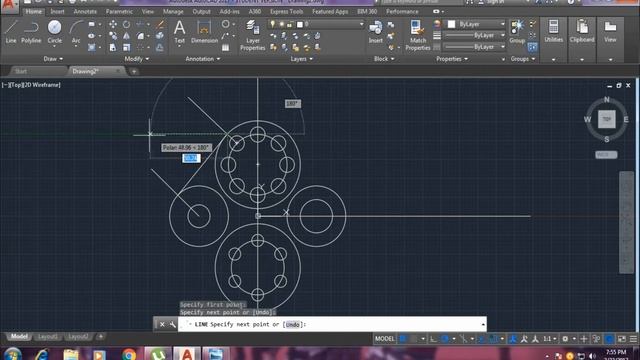Open the Manage ribbon tab
640x360 pixels.
173,11
